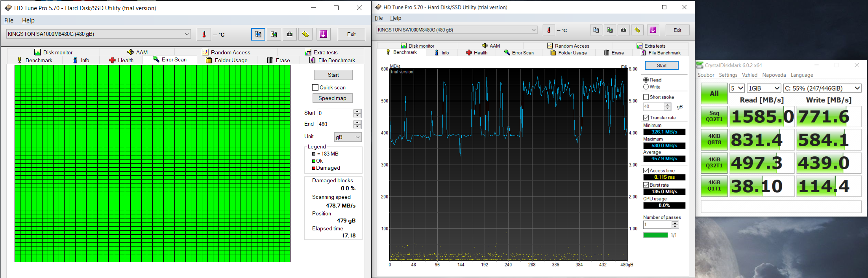This screenshot has height=278, width=868.
Task: Uncheck the Burst rate checkbox
Action: tap(646, 185)
